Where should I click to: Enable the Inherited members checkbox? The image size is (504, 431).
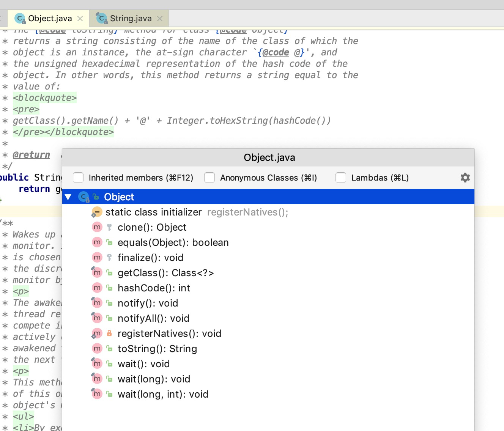pos(78,177)
